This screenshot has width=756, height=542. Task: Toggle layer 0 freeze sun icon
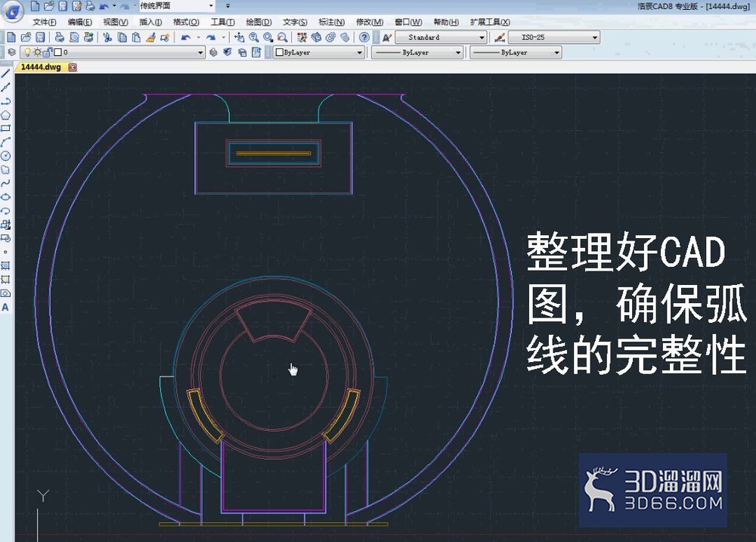coord(37,52)
